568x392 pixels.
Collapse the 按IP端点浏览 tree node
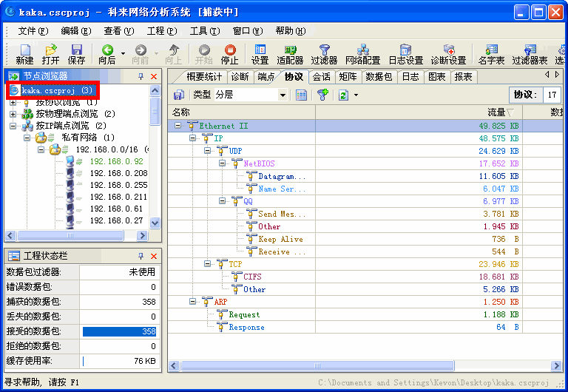(13, 126)
